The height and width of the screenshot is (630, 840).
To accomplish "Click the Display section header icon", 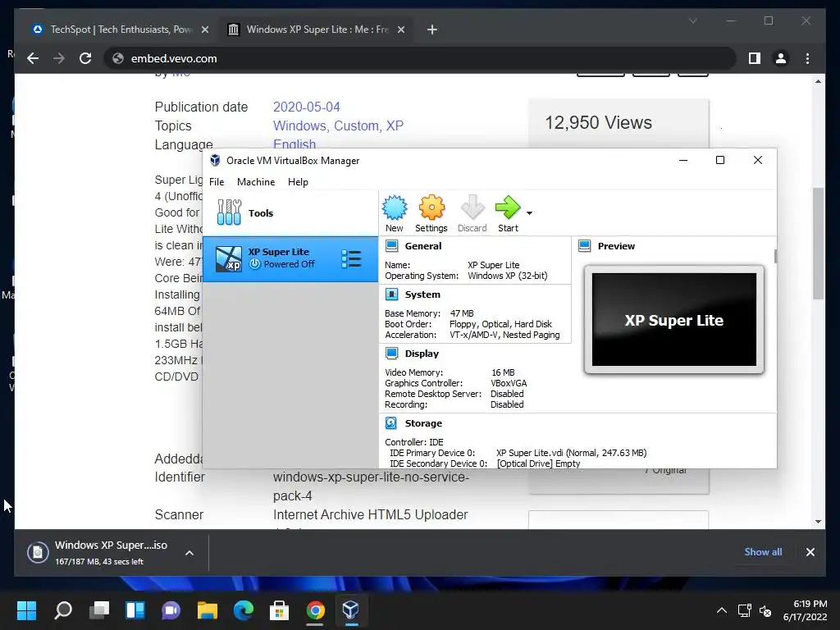I will (392, 353).
